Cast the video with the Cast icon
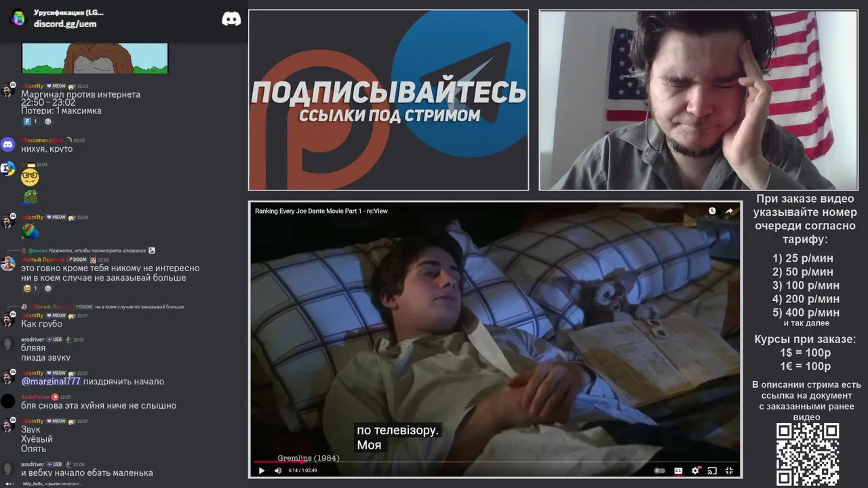868x488 pixels. [x=712, y=470]
